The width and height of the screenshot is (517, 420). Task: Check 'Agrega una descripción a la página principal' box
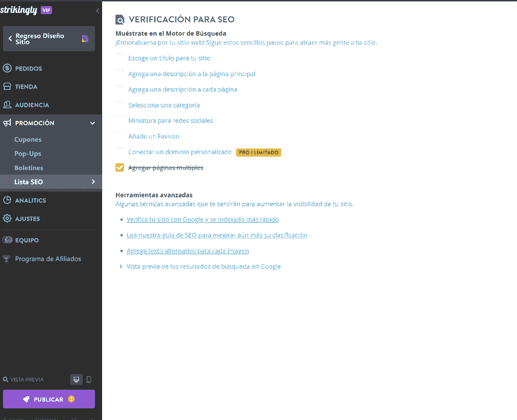pos(120,74)
